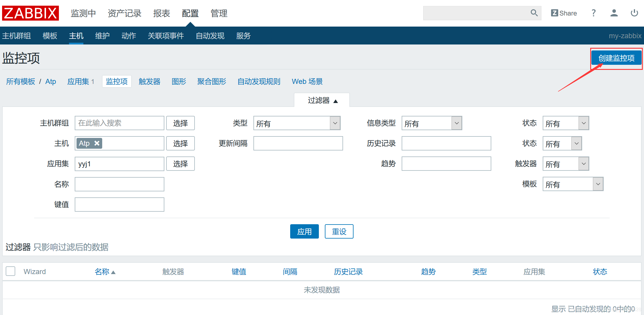Focus the 名称 input field
Screen dimensions: 644x315
tap(120, 184)
